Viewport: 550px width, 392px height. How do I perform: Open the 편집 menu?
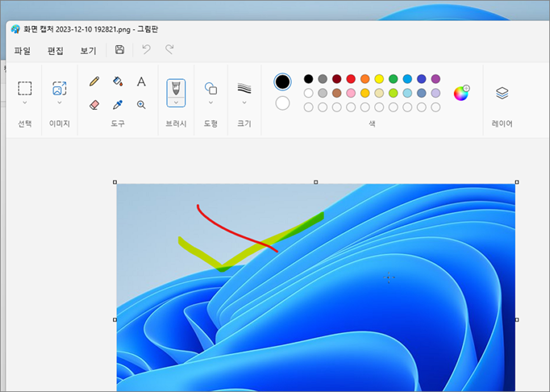pos(55,50)
